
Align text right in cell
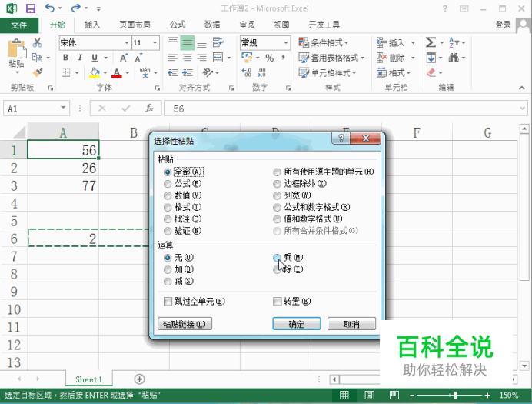click(x=202, y=58)
